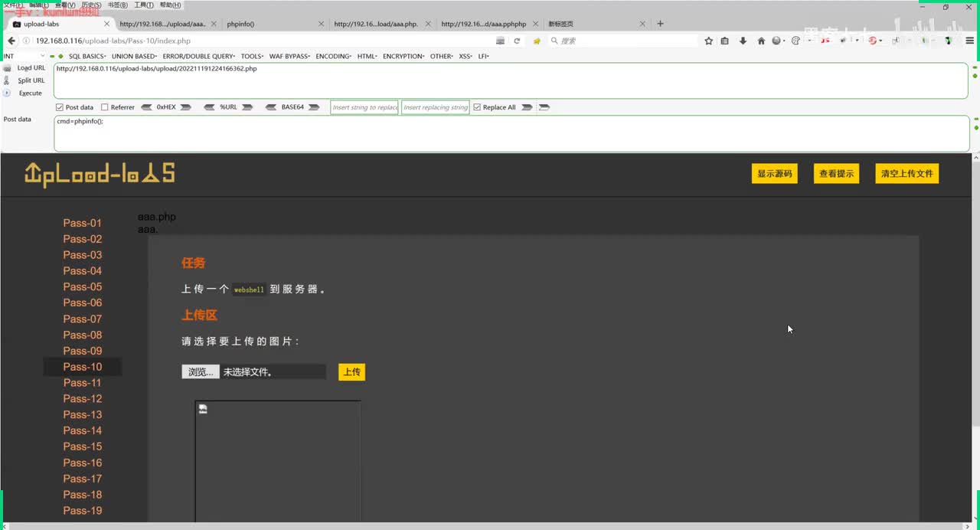
Task: Open the HTML dropdown in HackBar
Action: 367,56
